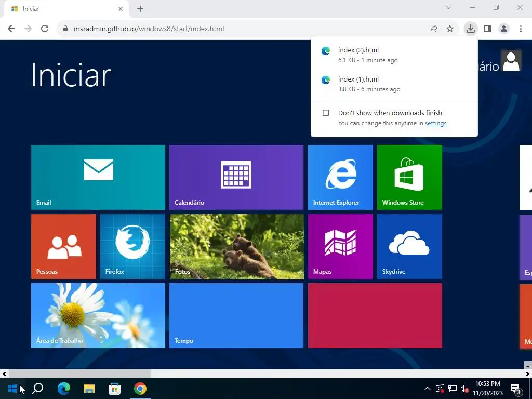
Task: Launch the Internet Explorer tile
Action: pos(340,178)
